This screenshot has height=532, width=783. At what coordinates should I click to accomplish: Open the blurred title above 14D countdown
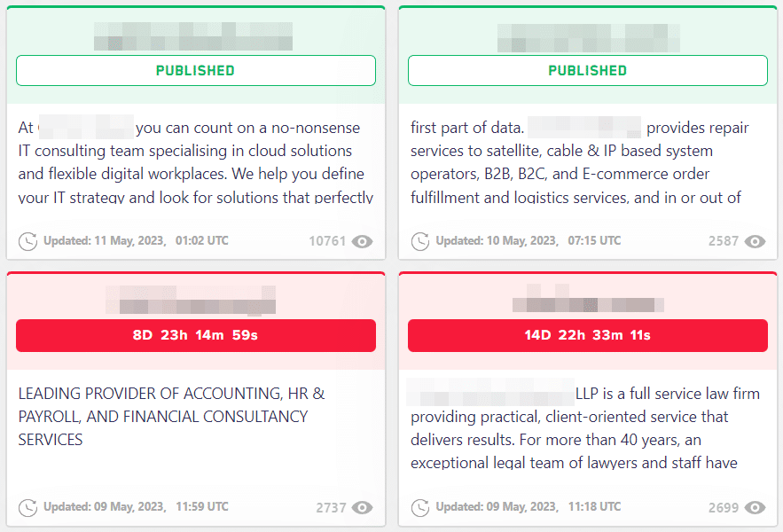click(x=588, y=298)
